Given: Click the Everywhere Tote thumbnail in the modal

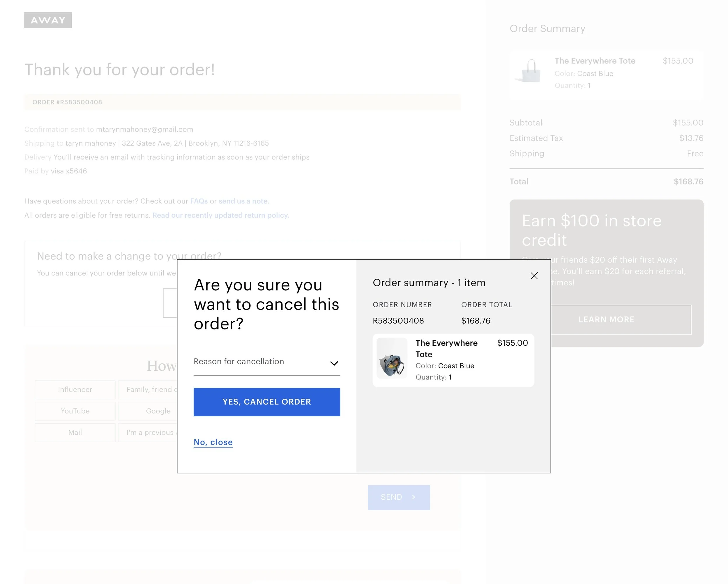Looking at the screenshot, I should [x=392, y=358].
